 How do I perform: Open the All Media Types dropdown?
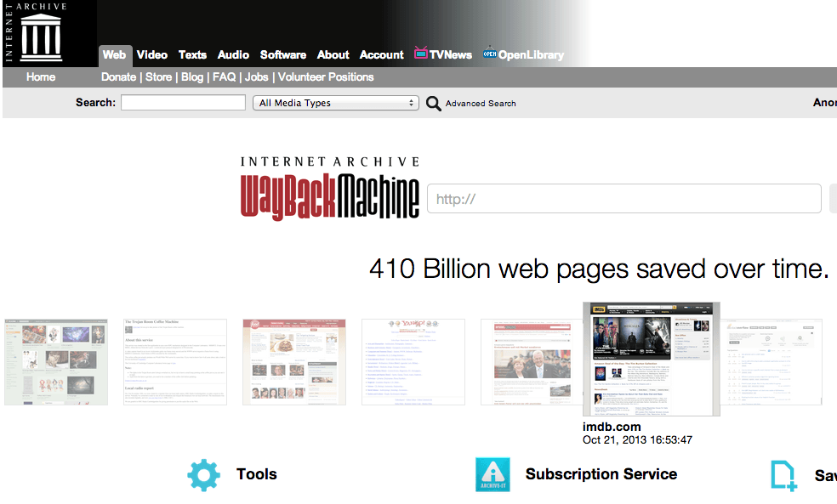[336, 103]
